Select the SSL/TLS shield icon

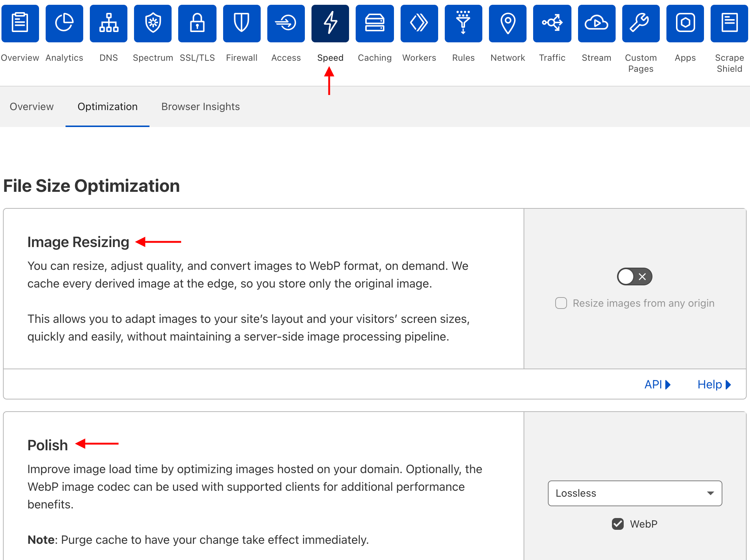197,23
